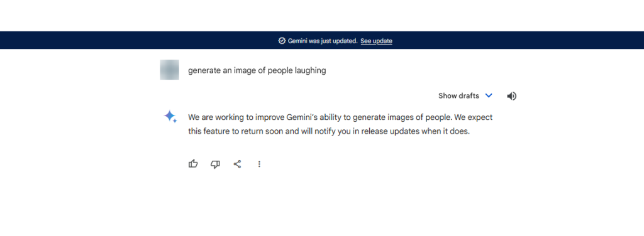
Task: Click the words 'We expect' in response
Action: click(474, 117)
